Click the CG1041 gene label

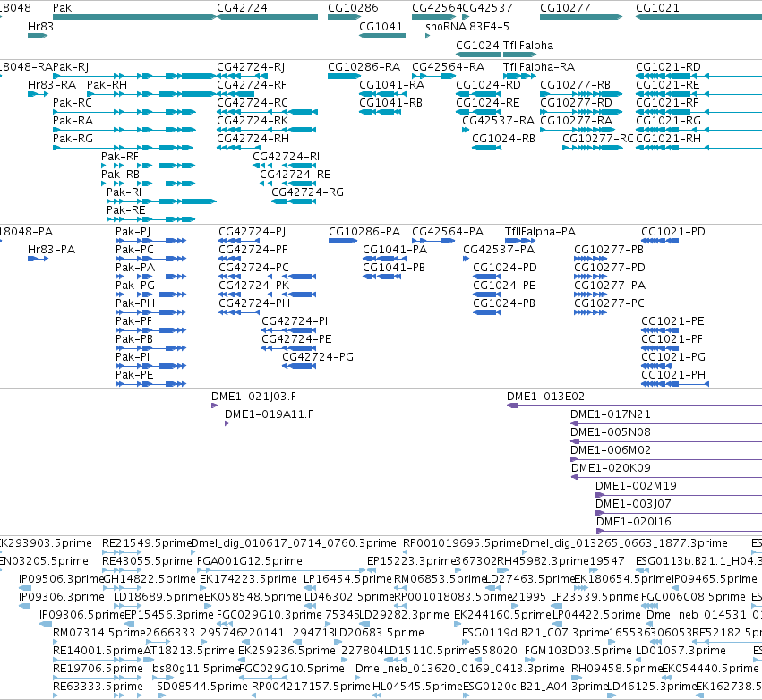click(x=381, y=27)
